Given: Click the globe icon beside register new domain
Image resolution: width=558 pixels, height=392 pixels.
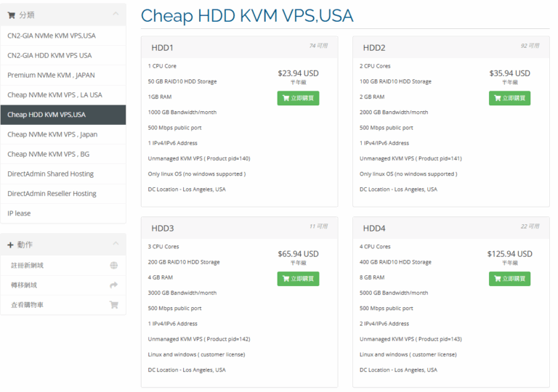Looking at the screenshot, I should (114, 266).
